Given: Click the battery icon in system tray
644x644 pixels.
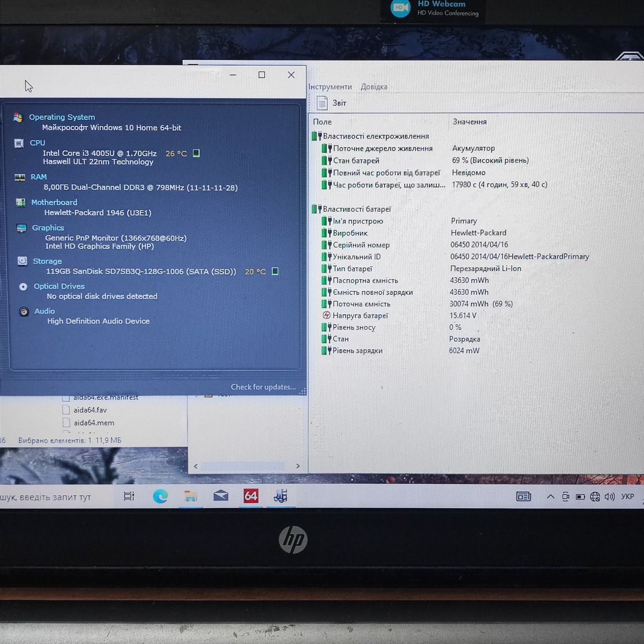Looking at the screenshot, I should (x=580, y=497).
